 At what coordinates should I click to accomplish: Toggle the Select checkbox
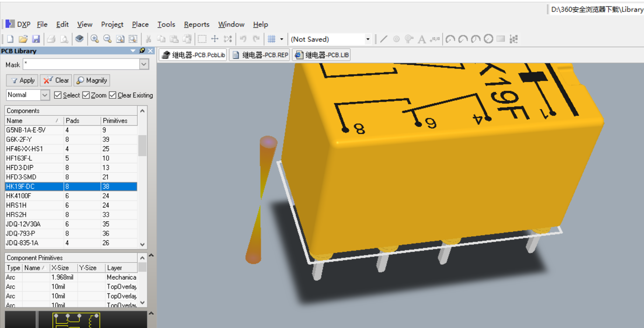tap(58, 95)
